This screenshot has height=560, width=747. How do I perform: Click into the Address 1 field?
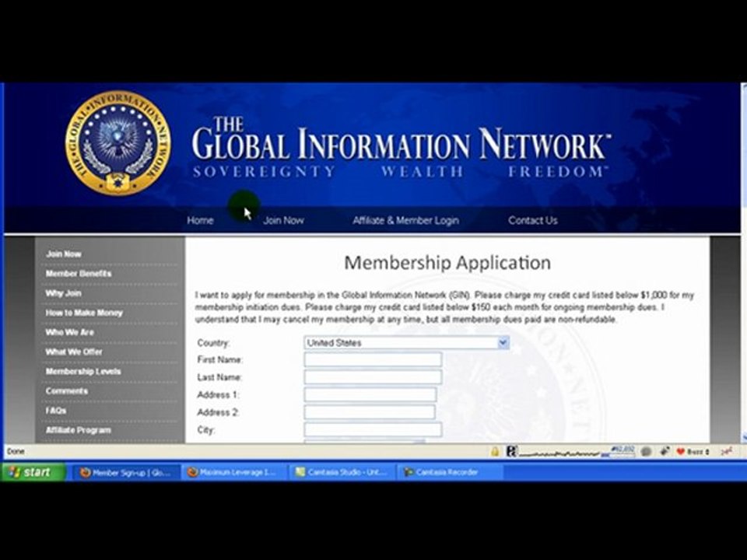tap(370, 394)
